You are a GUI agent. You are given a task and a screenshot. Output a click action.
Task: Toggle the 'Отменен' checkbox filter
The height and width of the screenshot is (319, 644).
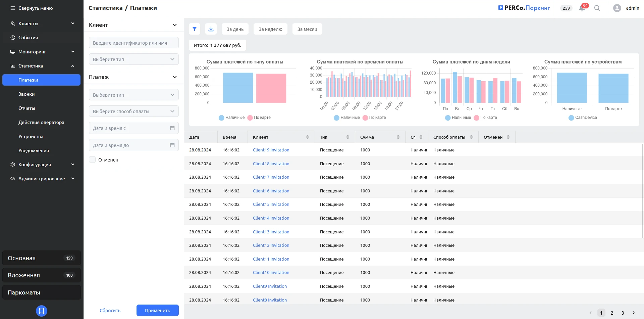[92, 160]
